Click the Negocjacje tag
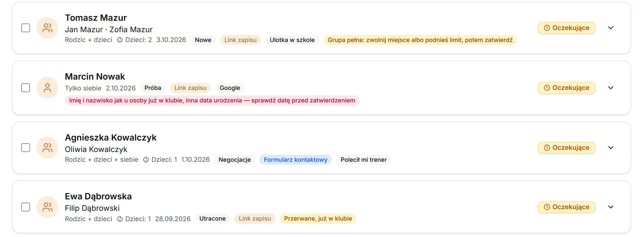This screenshot has width=644, height=237. [x=234, y=160]
